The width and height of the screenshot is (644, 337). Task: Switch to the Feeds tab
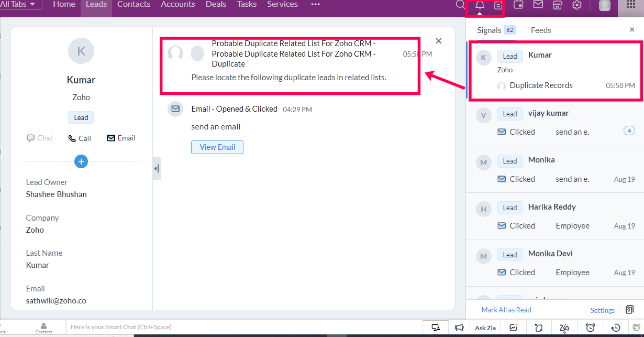[x=541, y=30]
